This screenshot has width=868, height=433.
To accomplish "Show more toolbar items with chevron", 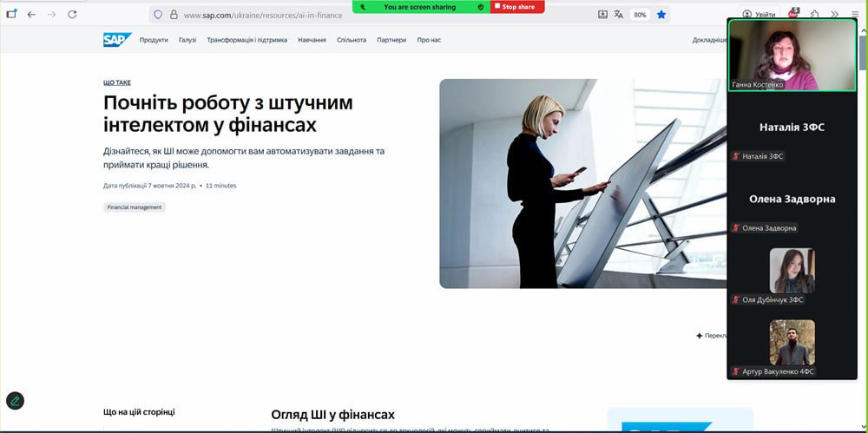I will (x=834, y=15).
